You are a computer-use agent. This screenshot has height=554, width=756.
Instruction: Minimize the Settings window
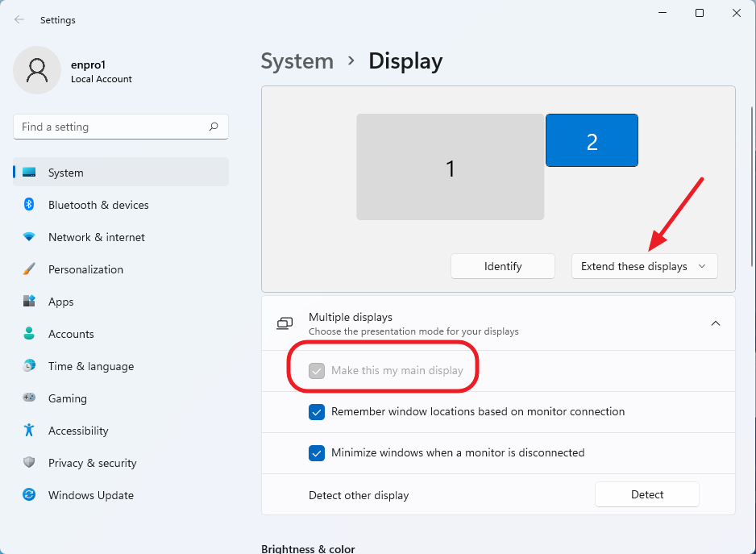coord(663,13)
